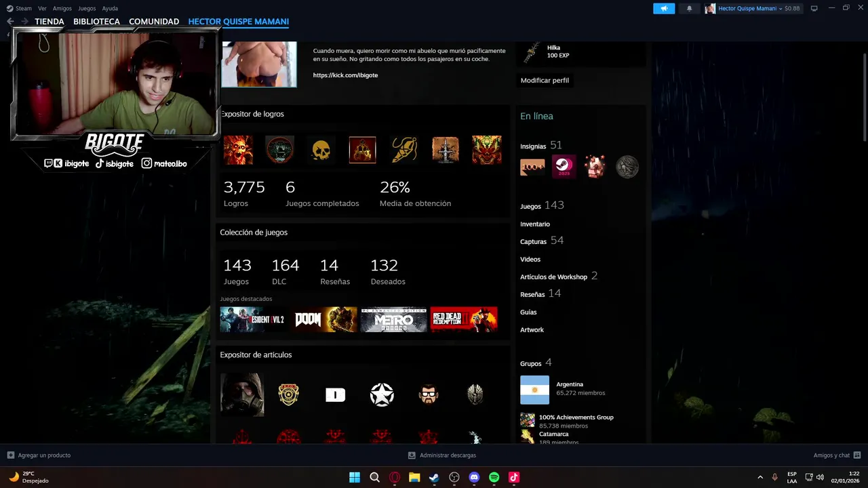Select the winged emblem showcase item

point(475,394)
